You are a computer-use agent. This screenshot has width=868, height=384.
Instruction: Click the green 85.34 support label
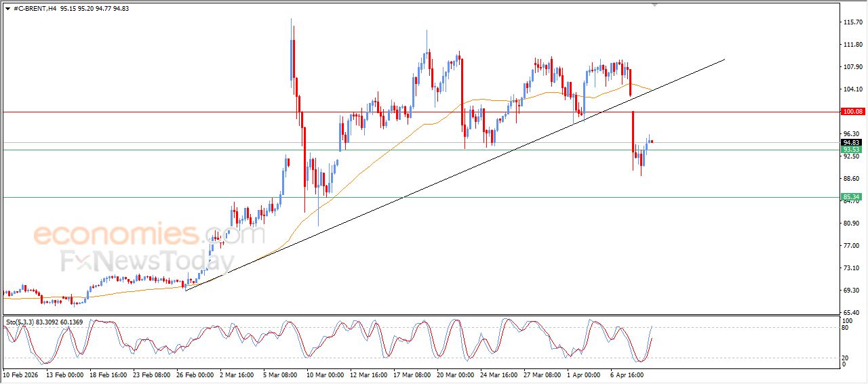(851, 197)
